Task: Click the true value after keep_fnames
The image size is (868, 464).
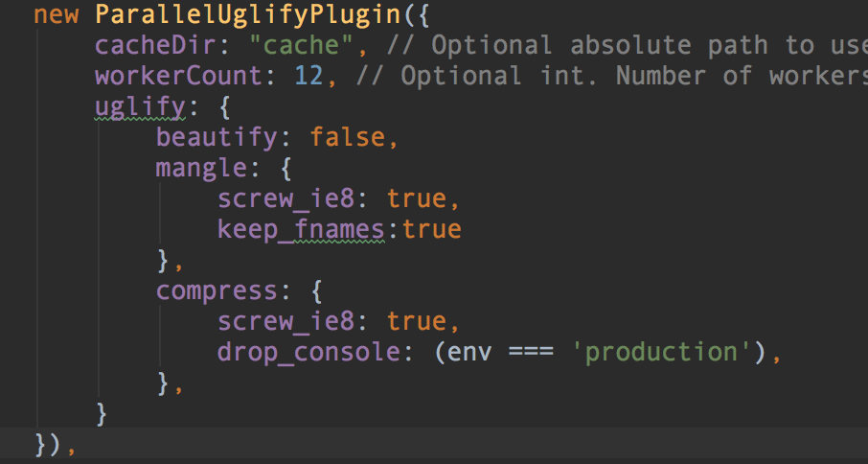Action: pos(432,230)
